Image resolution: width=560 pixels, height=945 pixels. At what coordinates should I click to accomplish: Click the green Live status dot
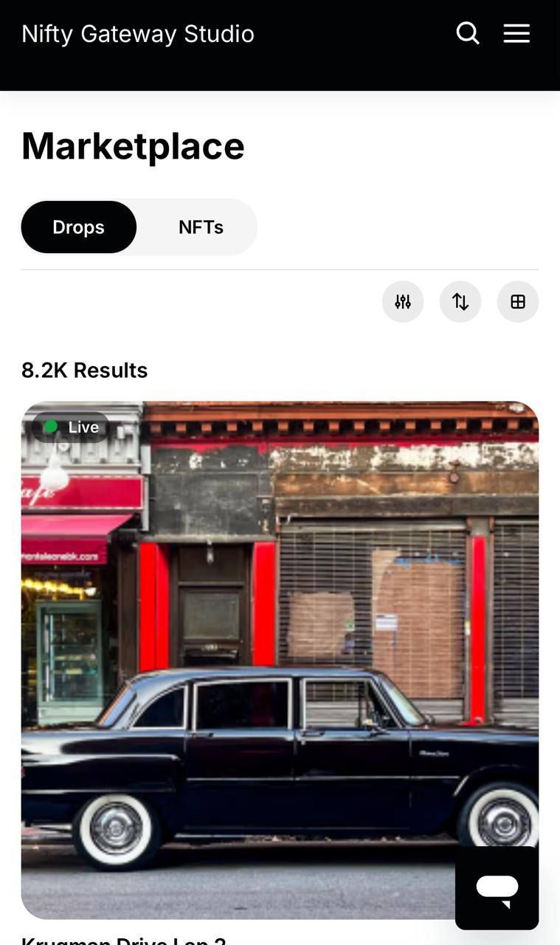[51, 427]
